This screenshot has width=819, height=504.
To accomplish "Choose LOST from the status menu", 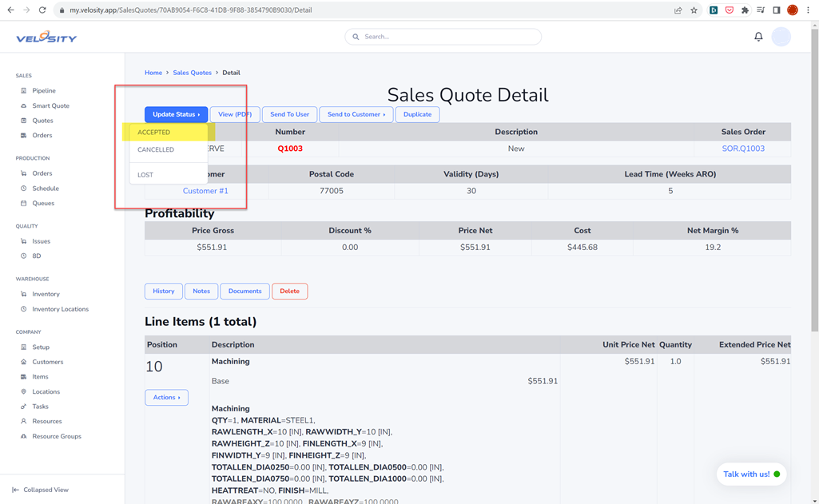I will pos(145,175).
